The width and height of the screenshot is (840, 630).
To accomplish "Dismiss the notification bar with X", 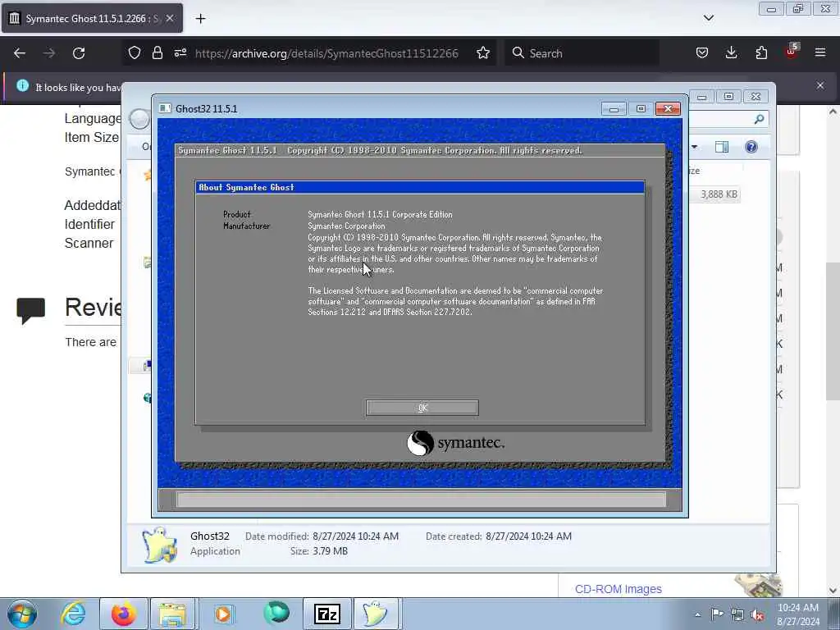I will point(820,85).
